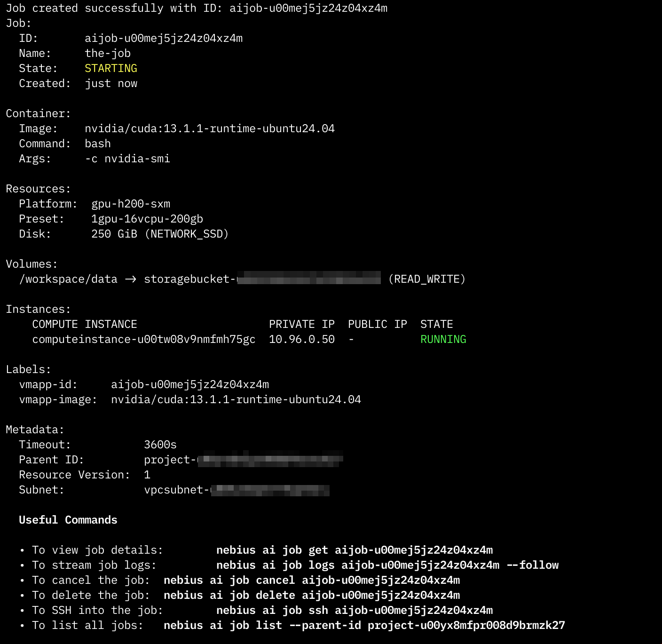The height and width of the screenshot is (644, 662).
Task: Click the 1gpu-16vcpu-200gb preset value
Action: click(x=147, y=219)
